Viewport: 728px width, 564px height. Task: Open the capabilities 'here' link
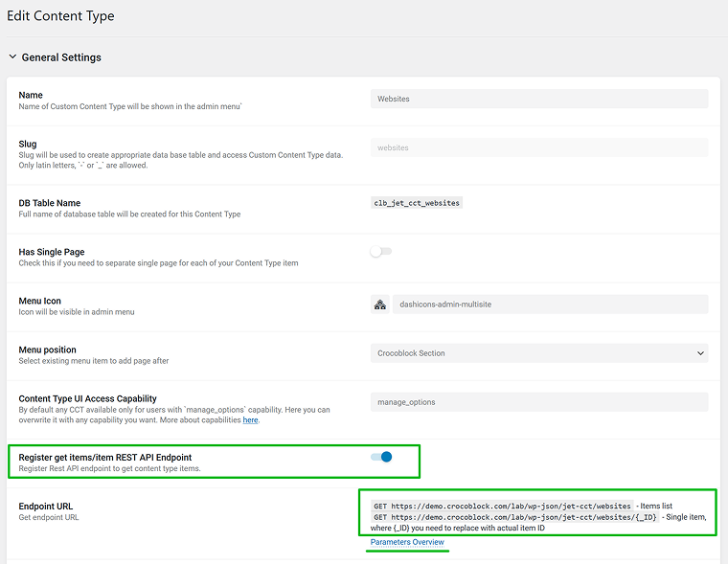point(250,420)
